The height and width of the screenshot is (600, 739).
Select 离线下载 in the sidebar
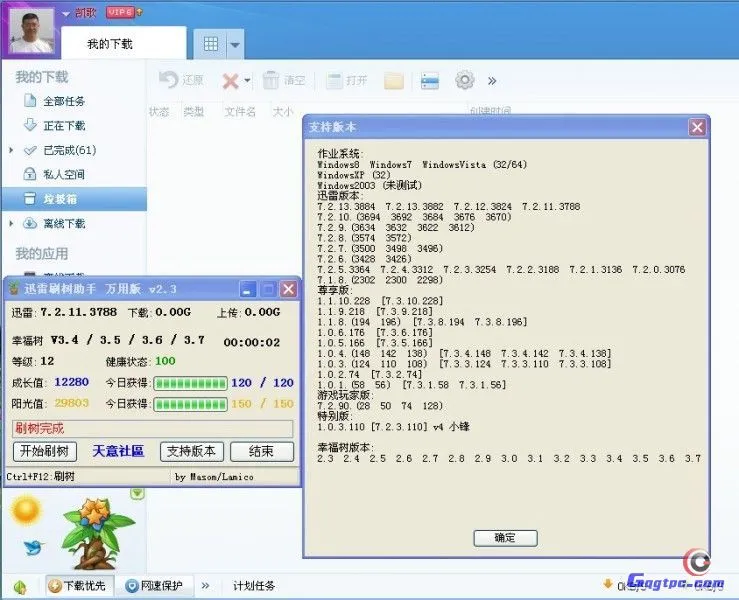[64, 223]
